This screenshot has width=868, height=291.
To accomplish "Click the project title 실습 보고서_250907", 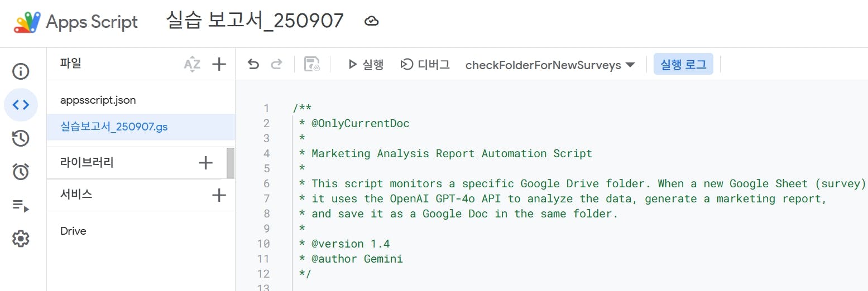I will pyautogui.click(x=255, y=21).
